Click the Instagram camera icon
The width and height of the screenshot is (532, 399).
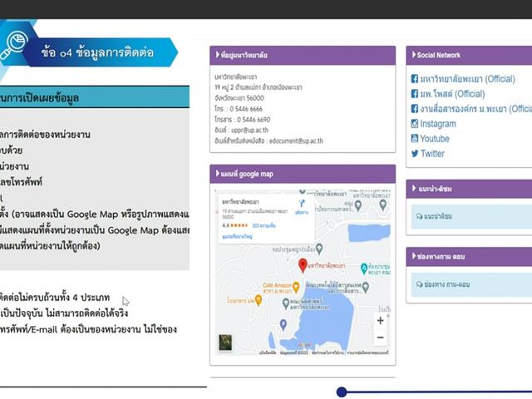coord(414,124)
